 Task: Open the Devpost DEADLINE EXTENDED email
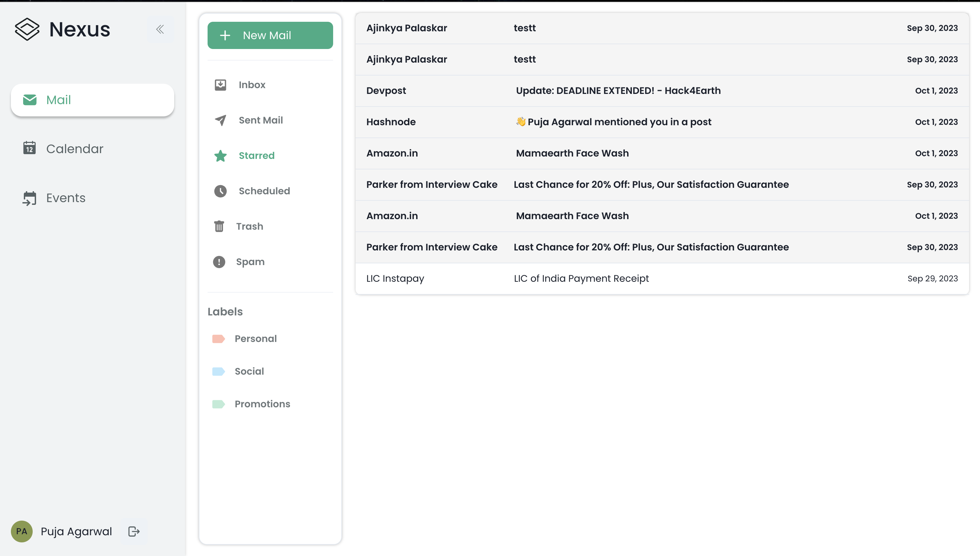pyautogui.click(x=618, y=91)
